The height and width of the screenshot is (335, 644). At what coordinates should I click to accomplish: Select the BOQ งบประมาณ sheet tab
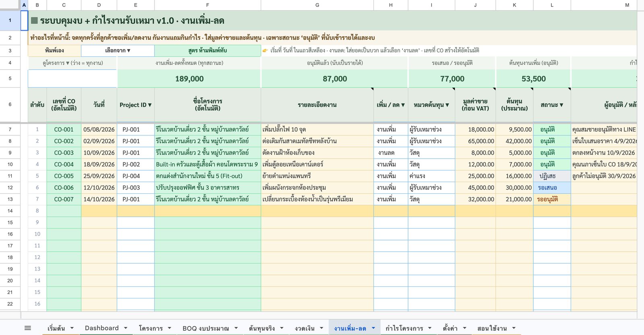206,328
